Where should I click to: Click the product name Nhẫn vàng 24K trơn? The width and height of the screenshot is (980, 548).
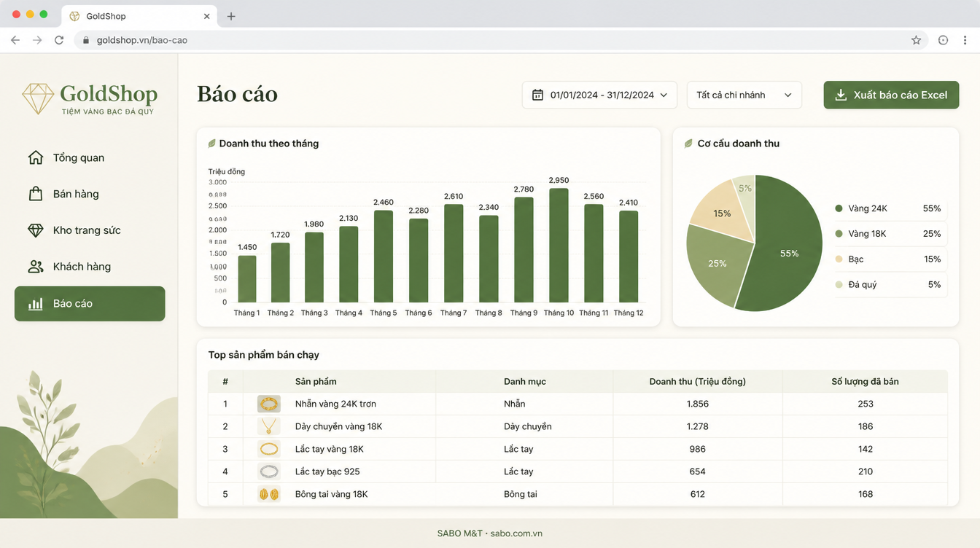click(335, 404)
